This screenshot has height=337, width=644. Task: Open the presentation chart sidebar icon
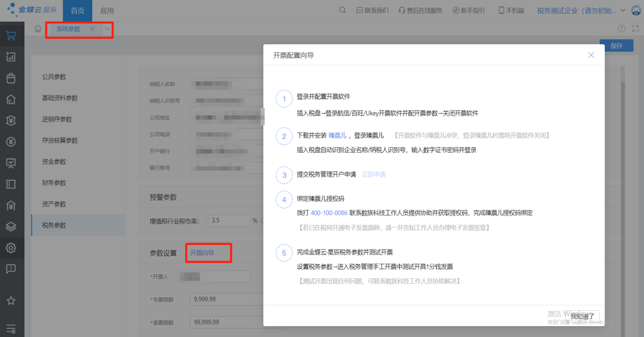coord(11,163)
